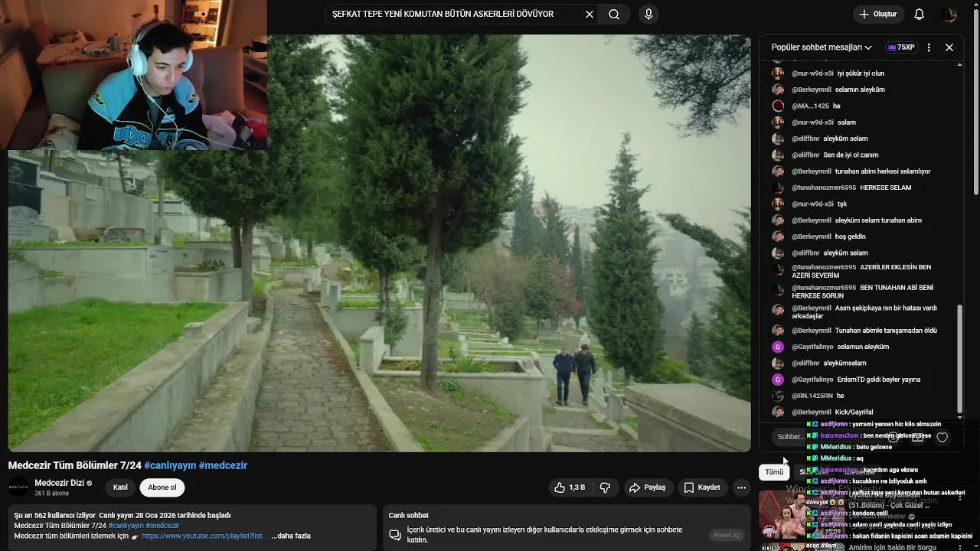
Task: Click avatar of @MA...1425 in chat
Action: coord(778,106)
